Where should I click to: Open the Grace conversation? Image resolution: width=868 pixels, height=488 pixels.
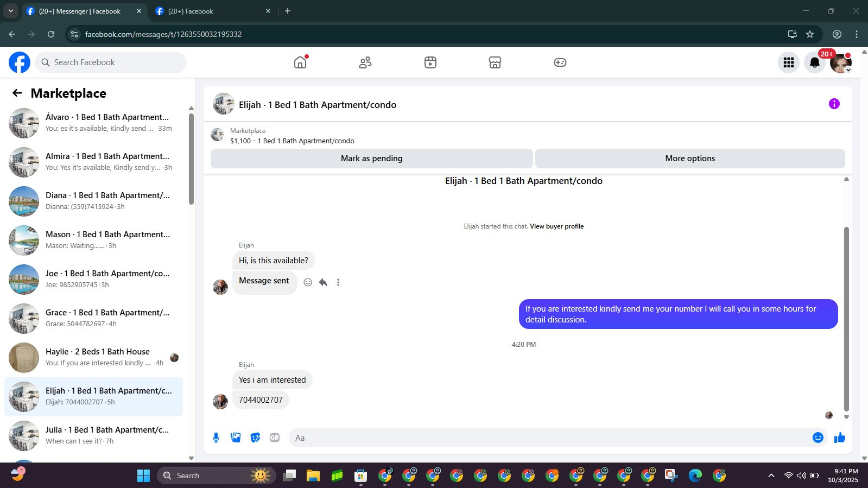pos(93,319)
